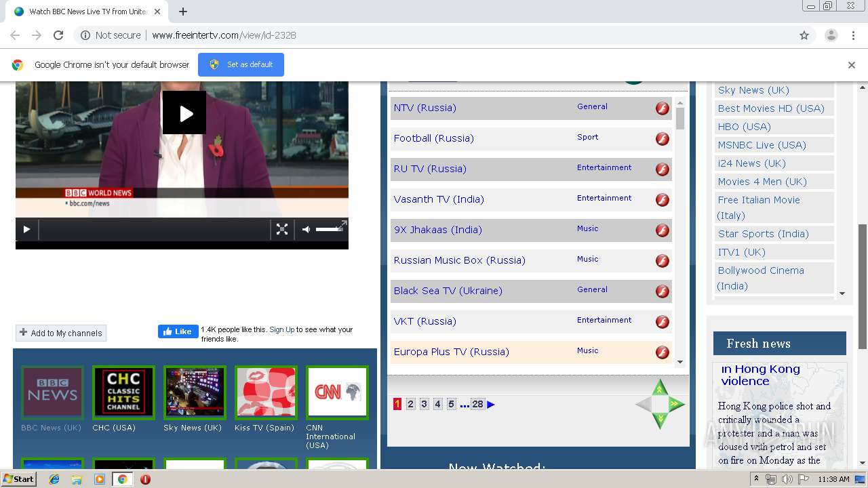Image resolution: width=868 pixels, height=488 pixels.
Task: Click the Flash icon for VKT (Russia)
Action: tap(663, 322)
